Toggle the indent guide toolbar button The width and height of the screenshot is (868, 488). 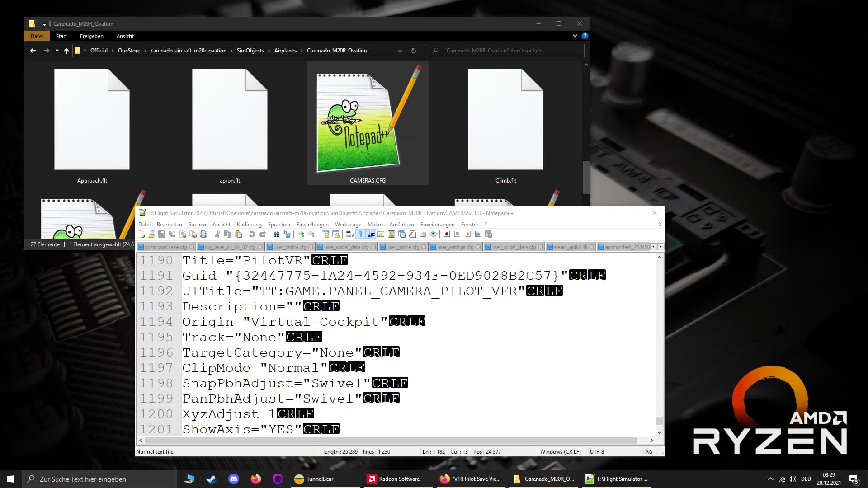click(371, 234)
